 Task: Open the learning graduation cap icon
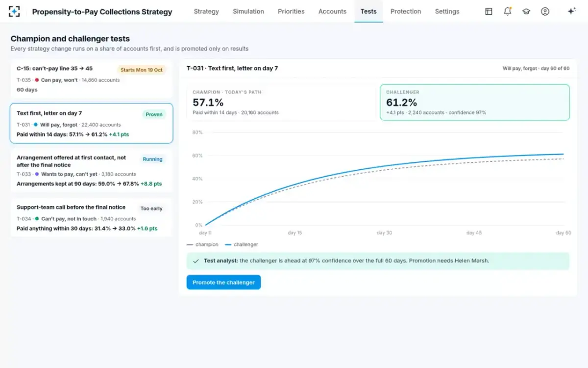[526, 11]
